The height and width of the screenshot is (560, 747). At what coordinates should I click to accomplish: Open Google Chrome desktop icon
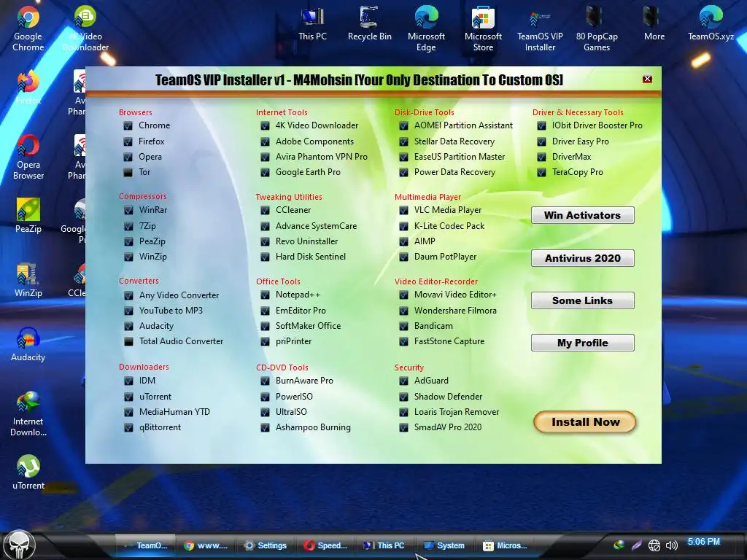tap(28, 28)
